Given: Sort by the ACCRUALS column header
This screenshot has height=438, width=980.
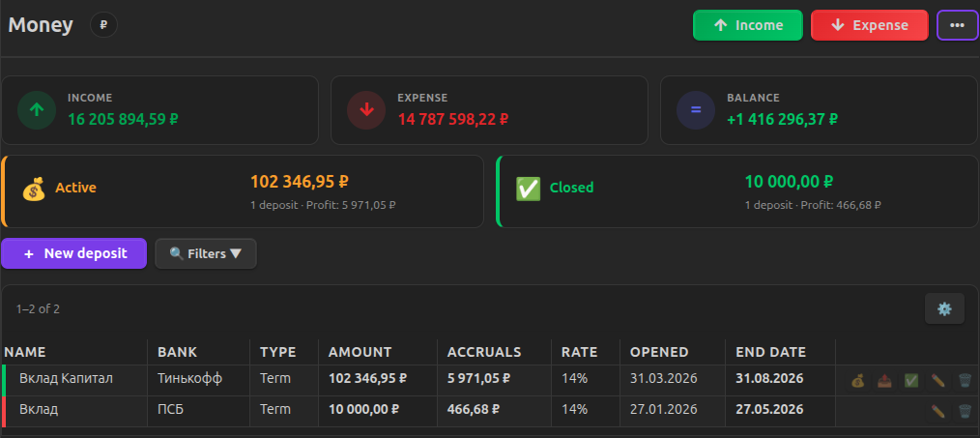Looking at the screenshot, I should click(x=484, y=352).
